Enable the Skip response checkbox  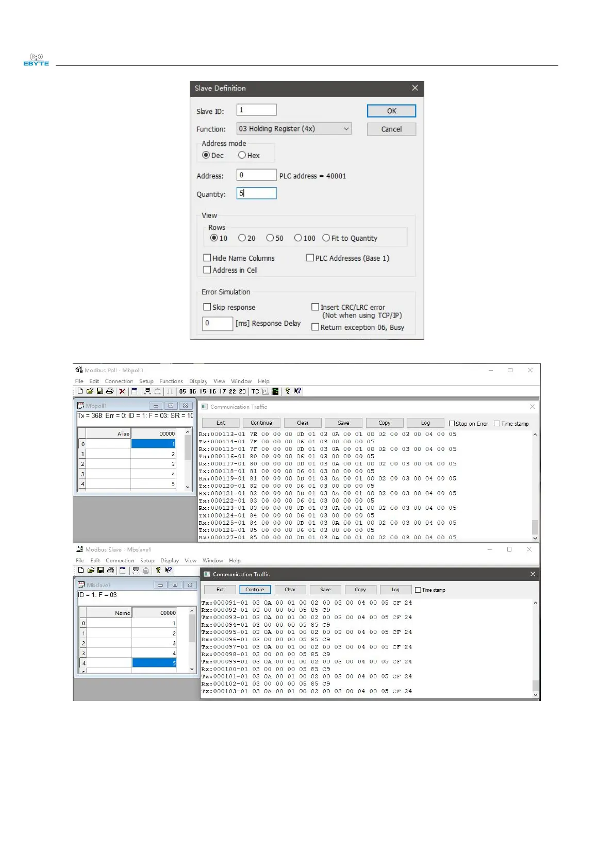pos(207,307)
